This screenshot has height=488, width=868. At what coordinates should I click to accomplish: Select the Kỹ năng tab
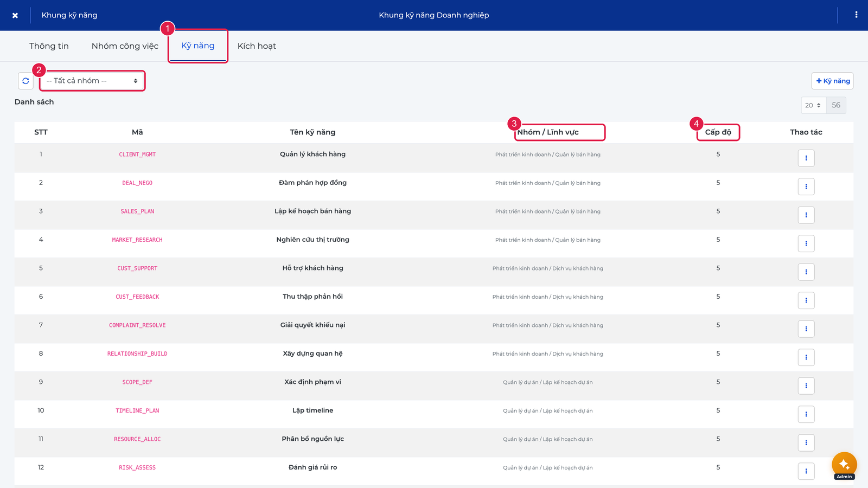pos(198,46)
